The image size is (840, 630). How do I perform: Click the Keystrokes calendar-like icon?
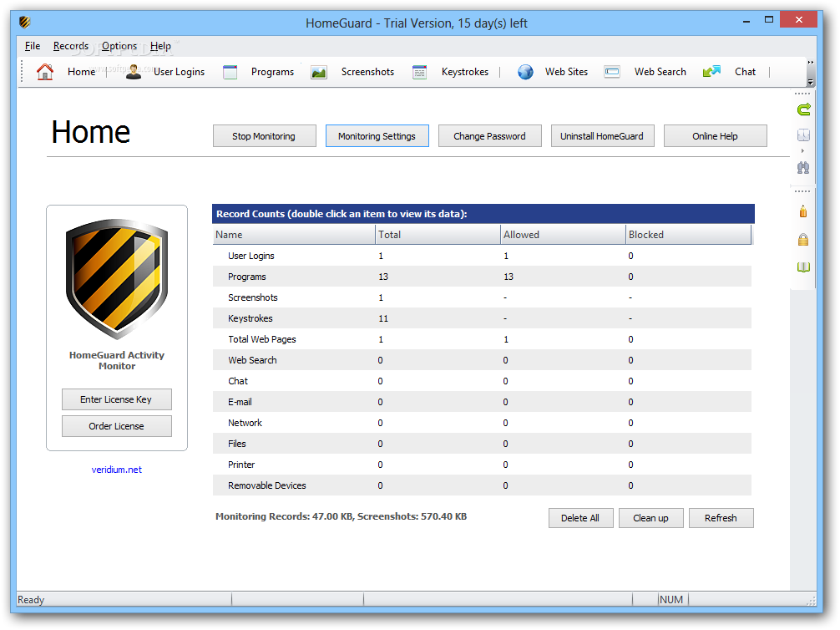click(419, 72)
